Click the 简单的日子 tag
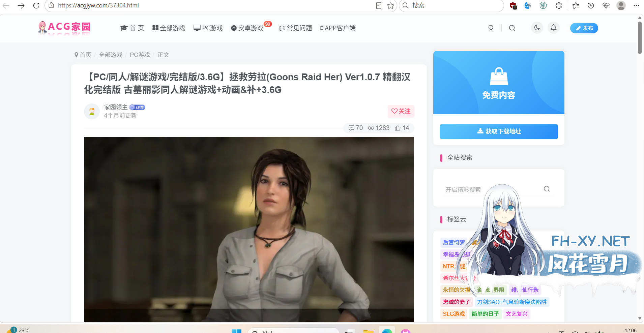Image resolution: width=644 pixels, height=333 pixels. point(485,314)
